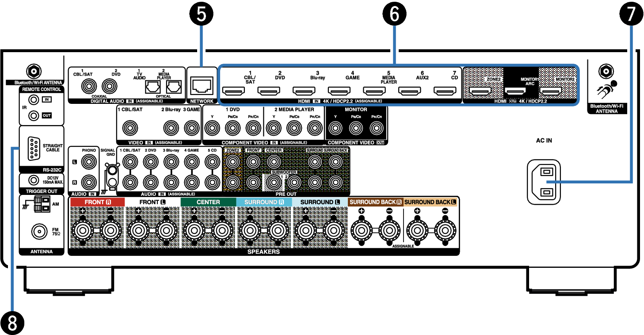Click the red FRONT R speaker label

tap(97, 202)
